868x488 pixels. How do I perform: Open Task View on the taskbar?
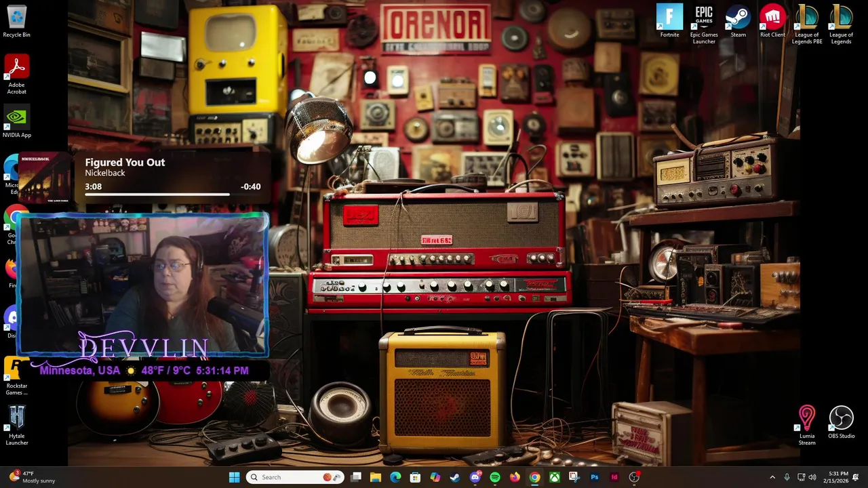tap(356, 477)
